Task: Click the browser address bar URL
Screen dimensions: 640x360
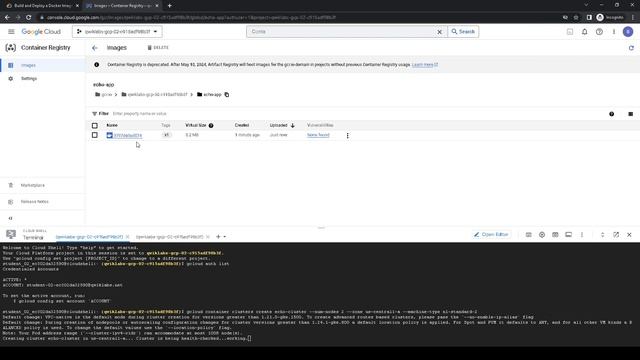Action: [191, 18]
